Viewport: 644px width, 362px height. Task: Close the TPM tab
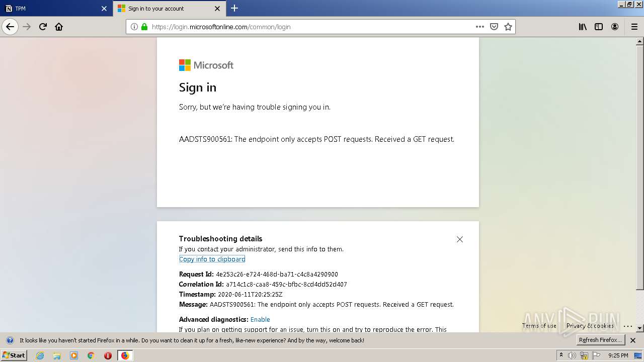pyautogui.click(x=104, y=9)
